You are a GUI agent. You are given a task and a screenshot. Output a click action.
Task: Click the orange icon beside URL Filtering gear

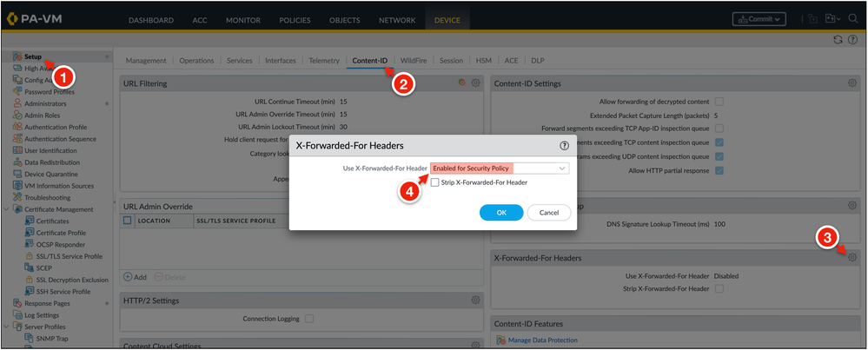tap(461, 83)
